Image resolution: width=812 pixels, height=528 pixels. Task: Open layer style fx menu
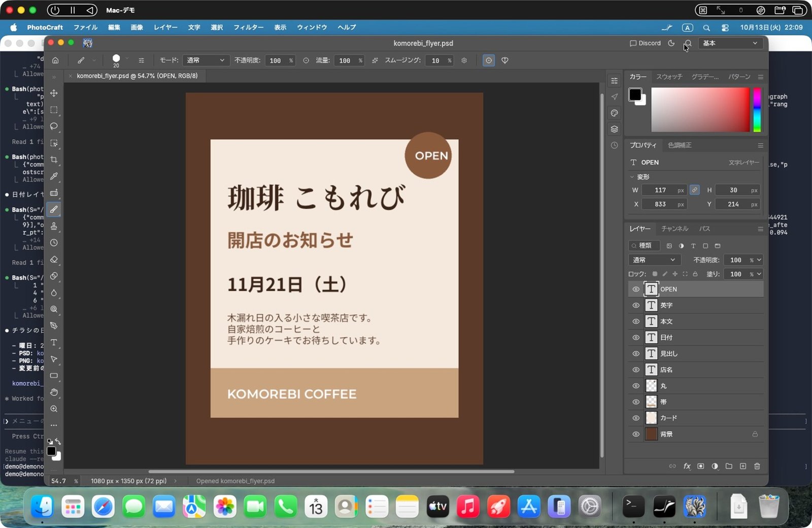(x=687, y=466)
